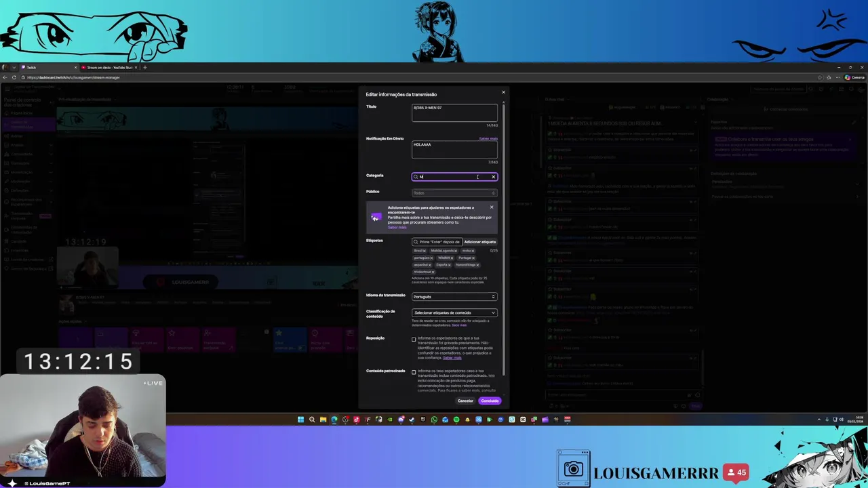Screen dimensions: 868x488
Task: Remove the Brasil tag
Action: [425, 251]
